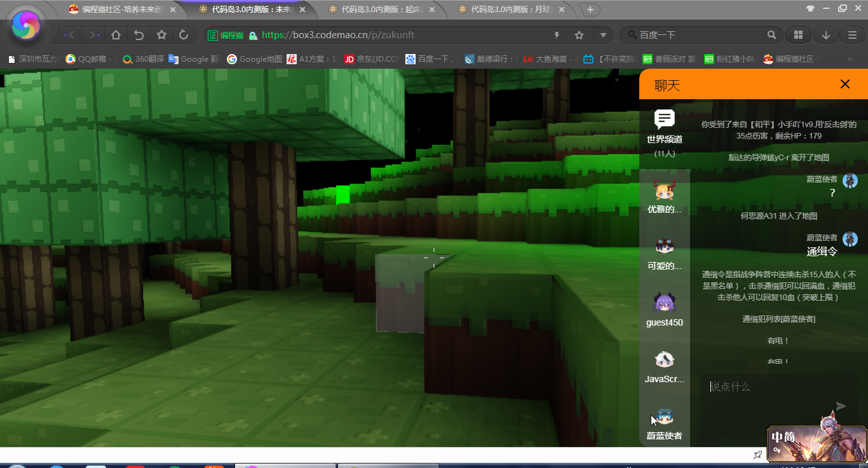Reload the current page
The image size is (868, 468).
[x=184, y=35]
